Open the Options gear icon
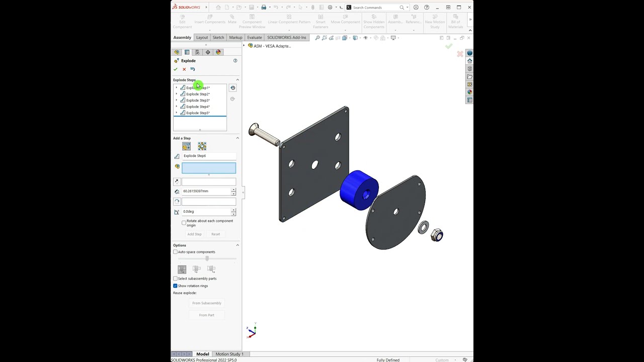The image size is (644, 362). [330, 8]
